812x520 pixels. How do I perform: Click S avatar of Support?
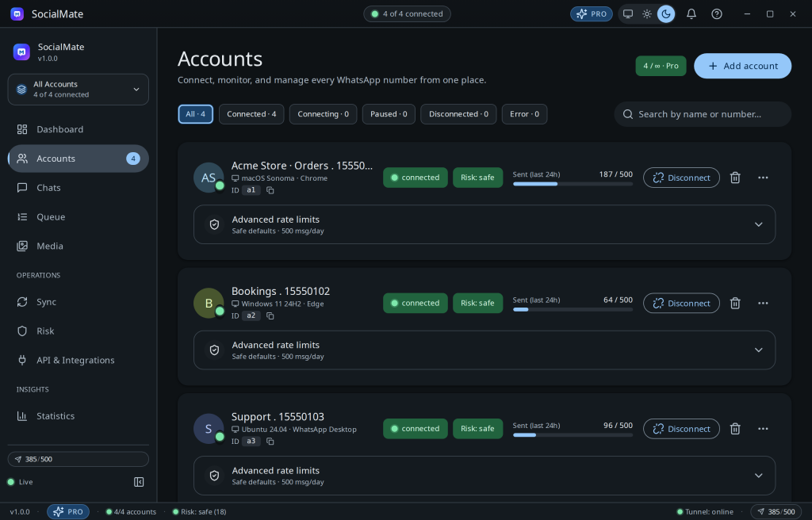tap(209, 429)
